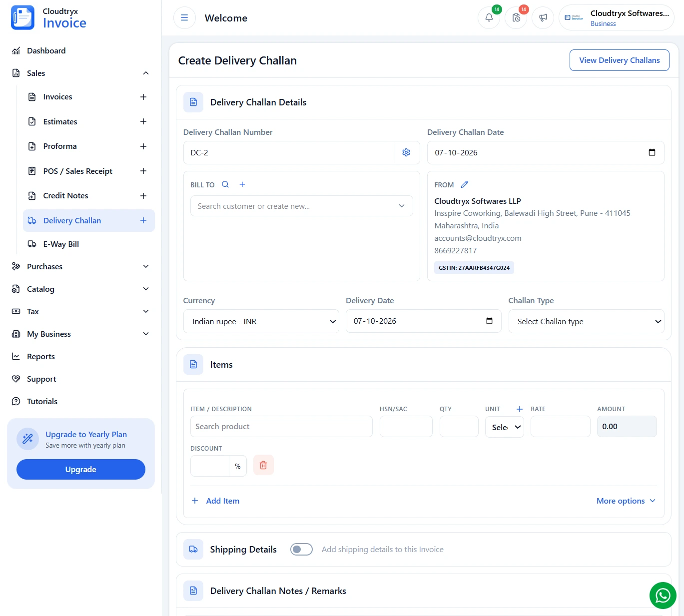
Task: Click Add Item link
Action: tap(216, 501)
